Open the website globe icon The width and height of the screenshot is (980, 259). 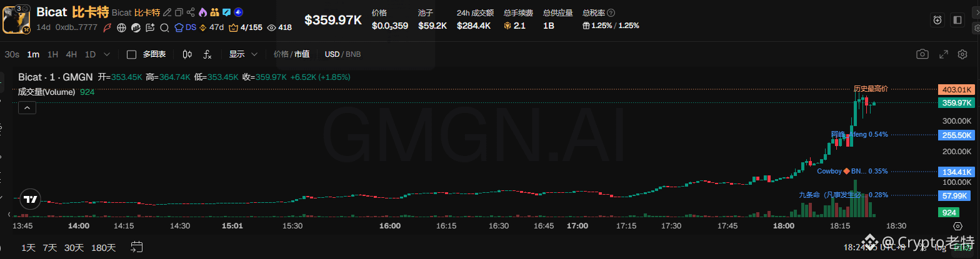pyautogui.click(x=121, y=27)
